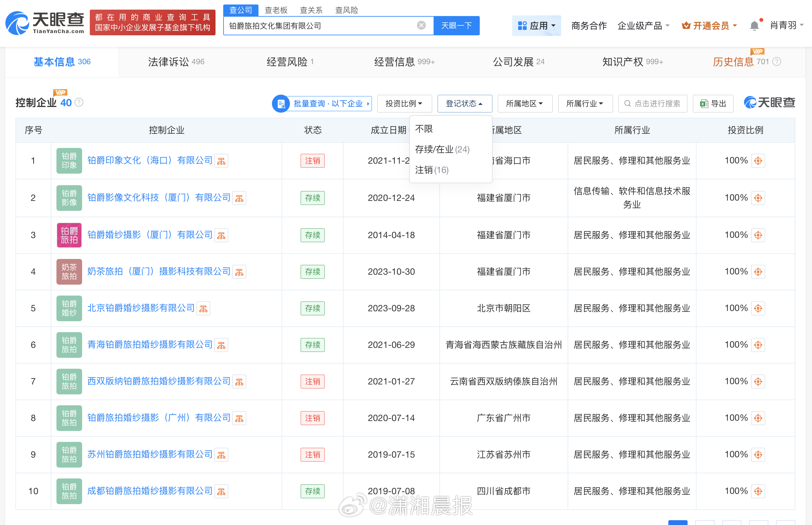
Task: Open equity structure icon for 西双版纳铂爵旅拍婚纱摄影有限公司
Action: (239, 382)
